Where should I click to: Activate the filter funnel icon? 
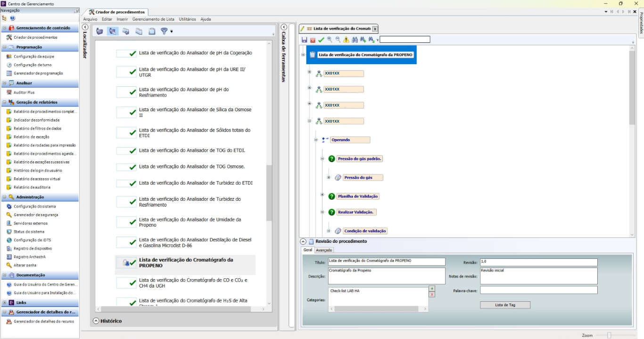point(164,31)
